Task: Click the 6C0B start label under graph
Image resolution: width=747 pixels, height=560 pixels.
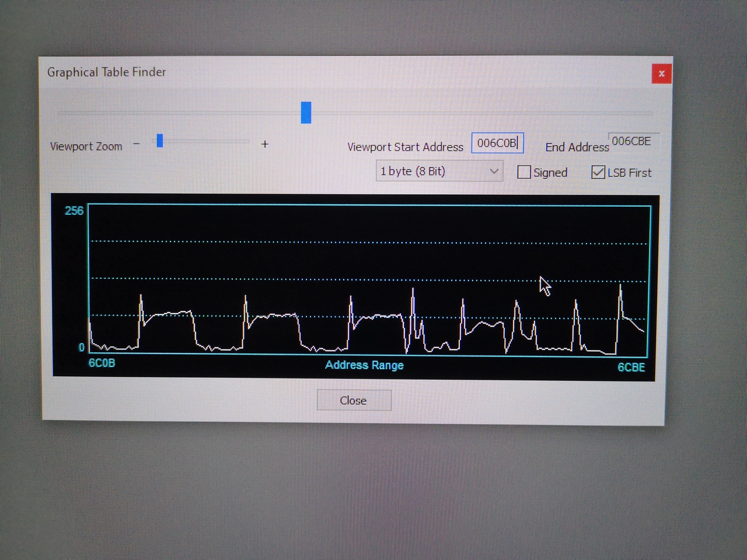Action: 102,363
